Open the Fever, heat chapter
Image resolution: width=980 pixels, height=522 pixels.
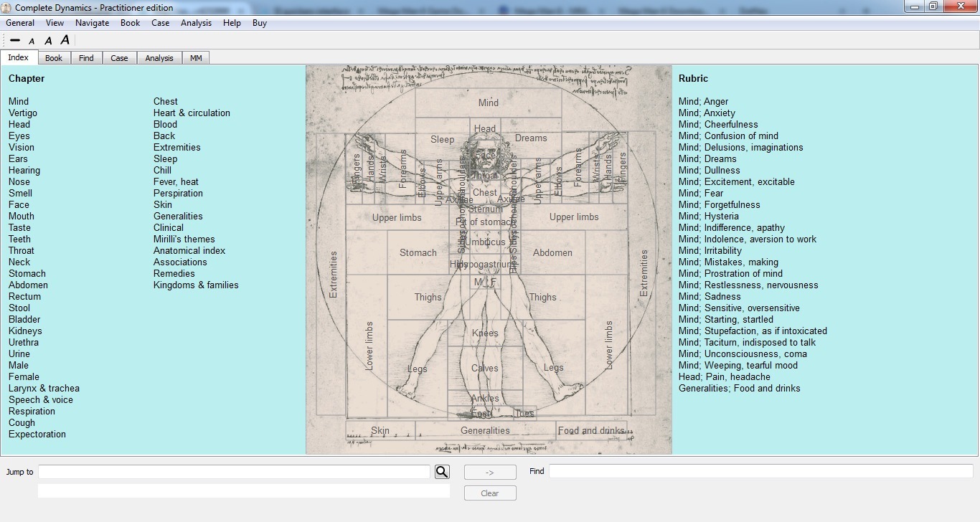176,181
